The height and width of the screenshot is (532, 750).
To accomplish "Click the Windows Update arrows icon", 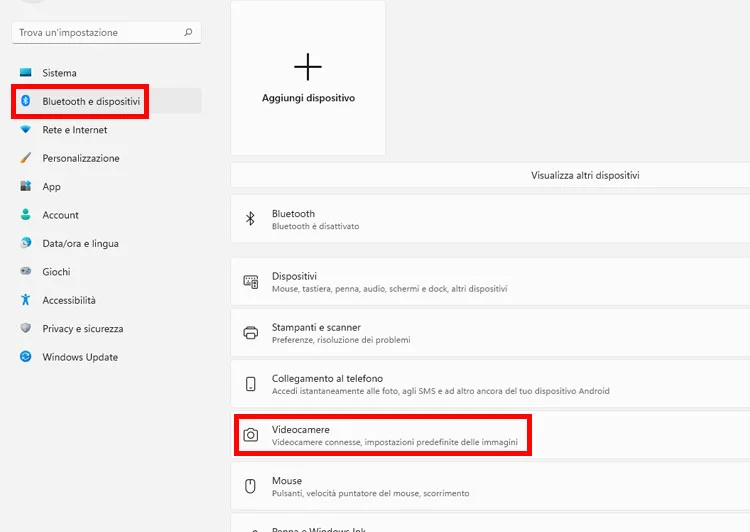I will pyautogui.click(x=26, y=356).
